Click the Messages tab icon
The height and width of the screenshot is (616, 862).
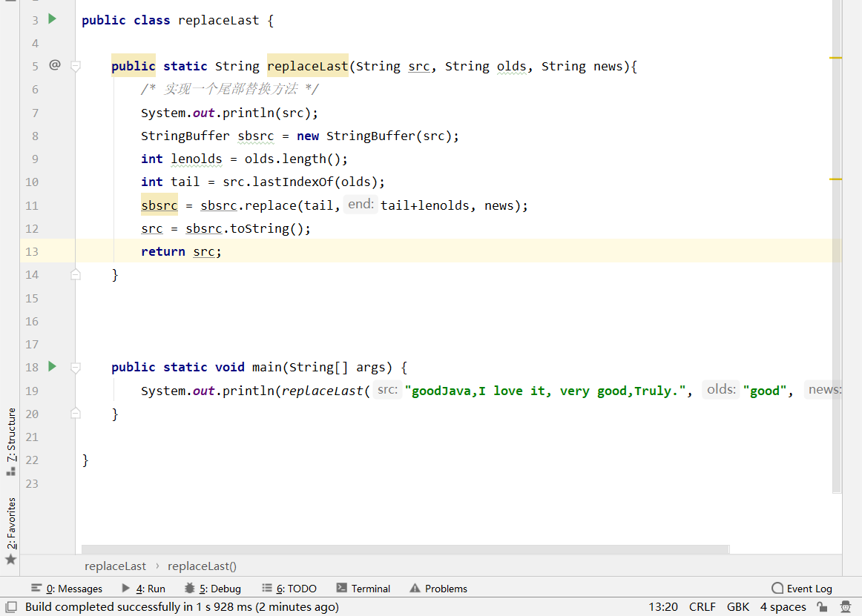[x=36, y=588]
